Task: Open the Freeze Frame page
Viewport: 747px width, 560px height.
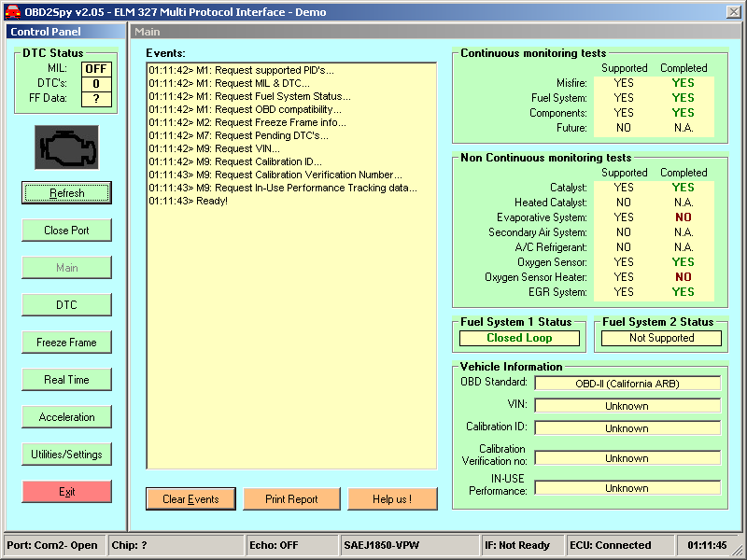Action: pyautogui.click(x=66, y=343)
